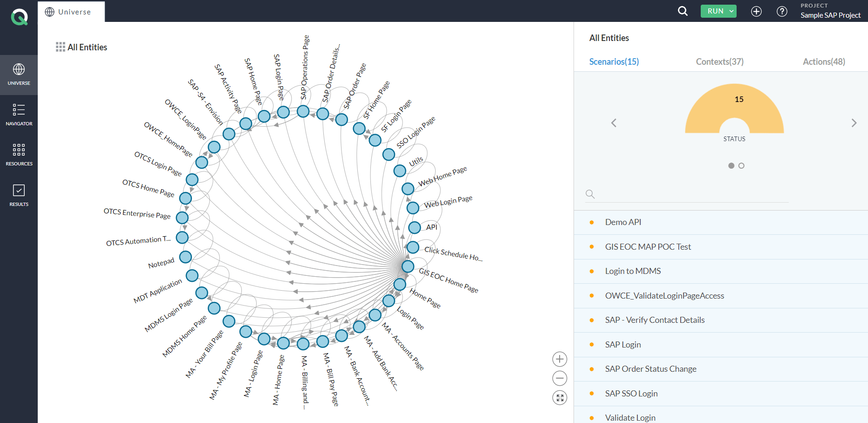The height and width of the screenshot is (423, 868).
Task: Click the orange status gauge chart
Action: pyautogui.click(x=734, y=109)
